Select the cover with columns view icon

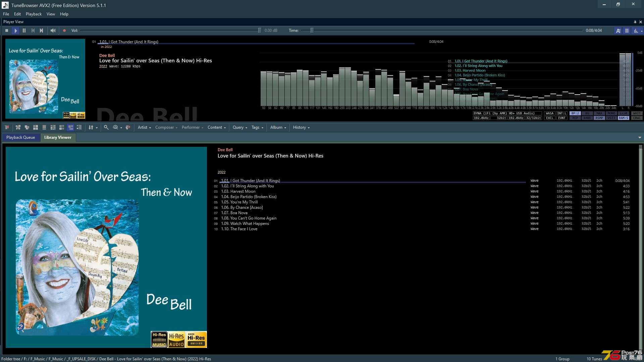click(53, 127)
